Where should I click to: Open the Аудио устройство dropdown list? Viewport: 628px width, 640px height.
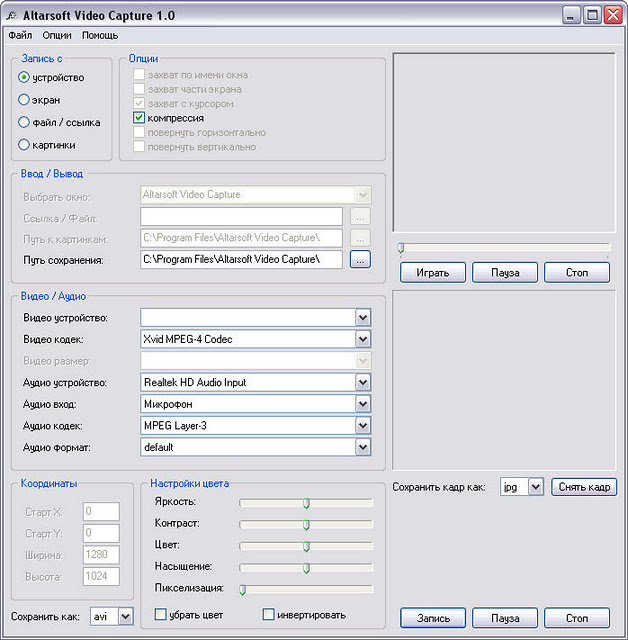pos(362,382)
